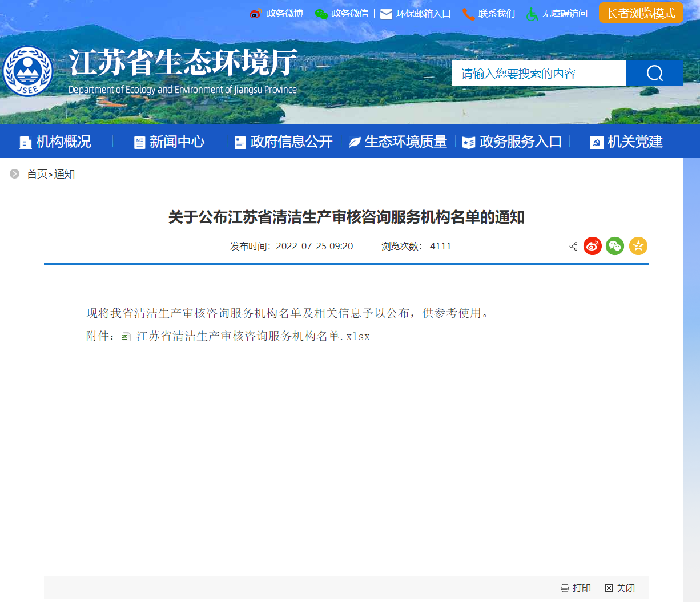Screen dimensions: 700x602
Task: Click file icon beside 政府信息公开
Action: tap(240, 143)
